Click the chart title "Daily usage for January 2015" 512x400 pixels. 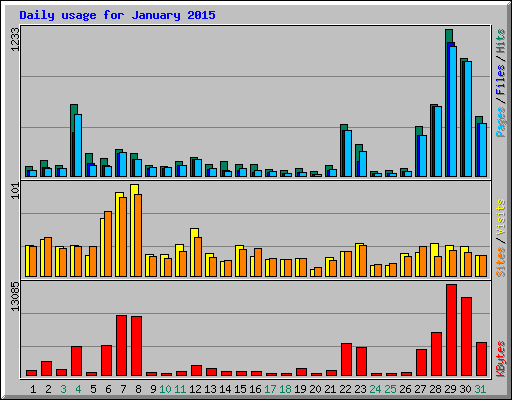(x=117, y=15)
